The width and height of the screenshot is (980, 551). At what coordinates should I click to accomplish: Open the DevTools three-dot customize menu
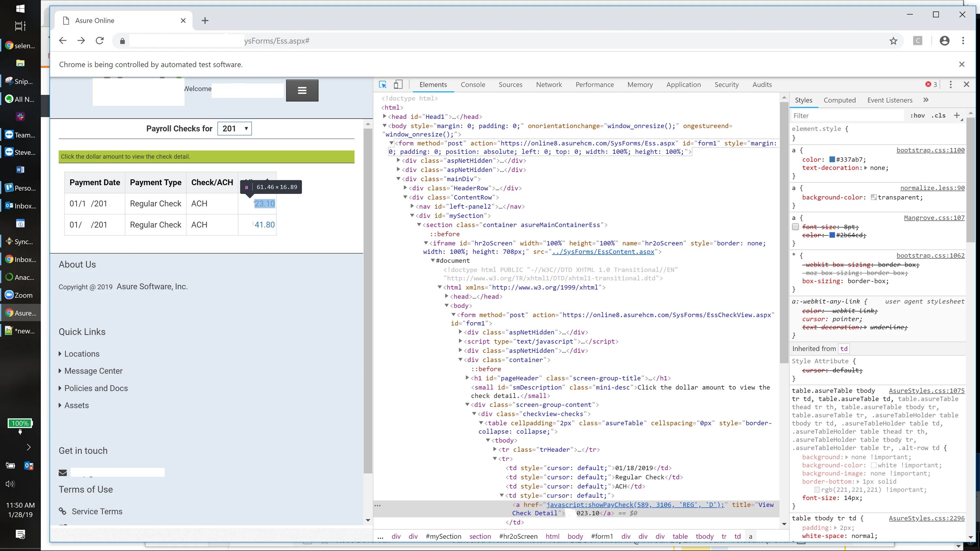(x=950, y=85)
